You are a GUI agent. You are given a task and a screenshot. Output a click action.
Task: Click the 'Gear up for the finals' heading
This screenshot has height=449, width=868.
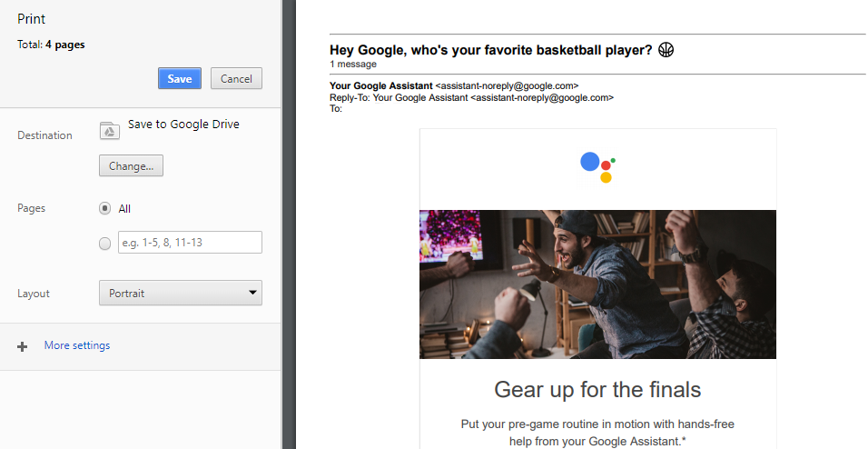(597, 390)
